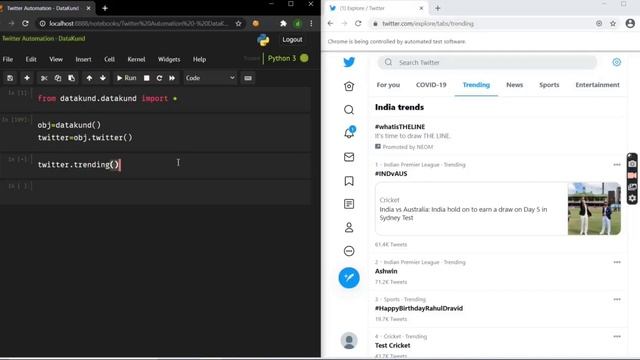Copy selected cells icon in Jupyter toolbar

(58, 78)
